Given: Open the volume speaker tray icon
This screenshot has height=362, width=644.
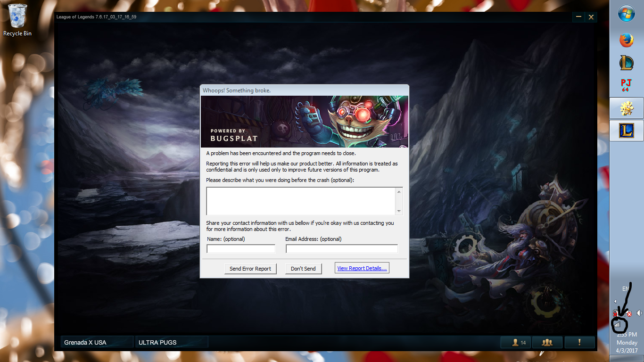Looking at the screenshot, I should click(x=639, y=313).
